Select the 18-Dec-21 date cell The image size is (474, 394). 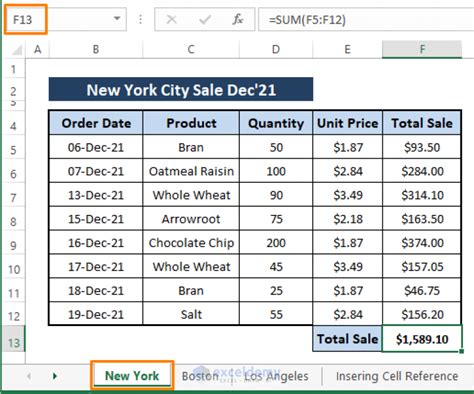(96, 291)
